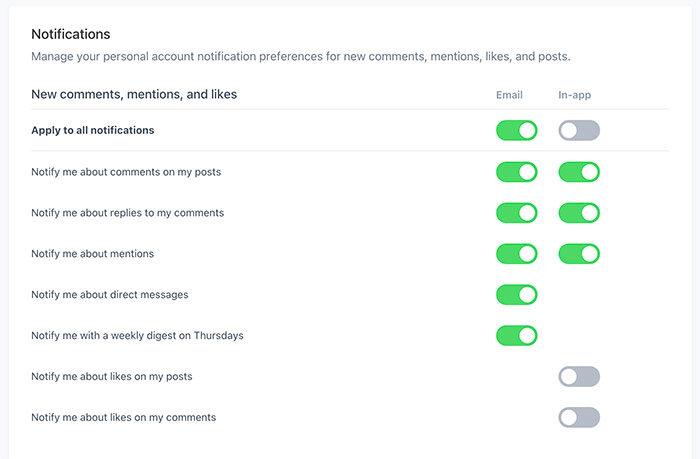
Task: Switch off email notifications for mentions
Action: 516,254
